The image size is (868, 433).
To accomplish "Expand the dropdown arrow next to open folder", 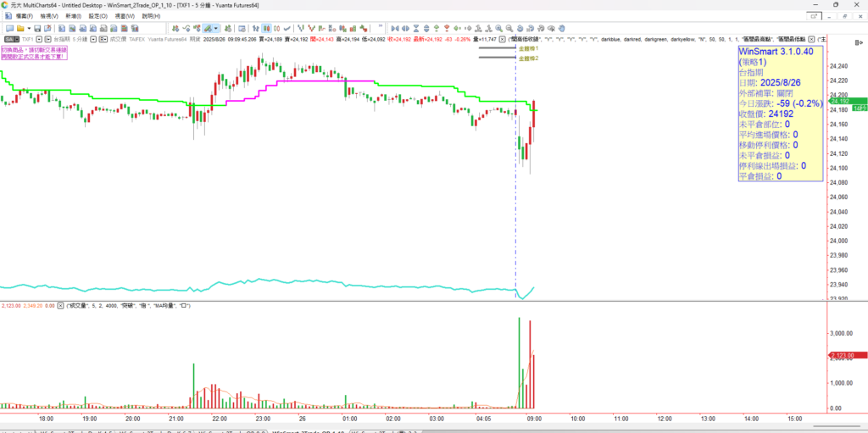I will pyautogui.click(x=26, y=28).
